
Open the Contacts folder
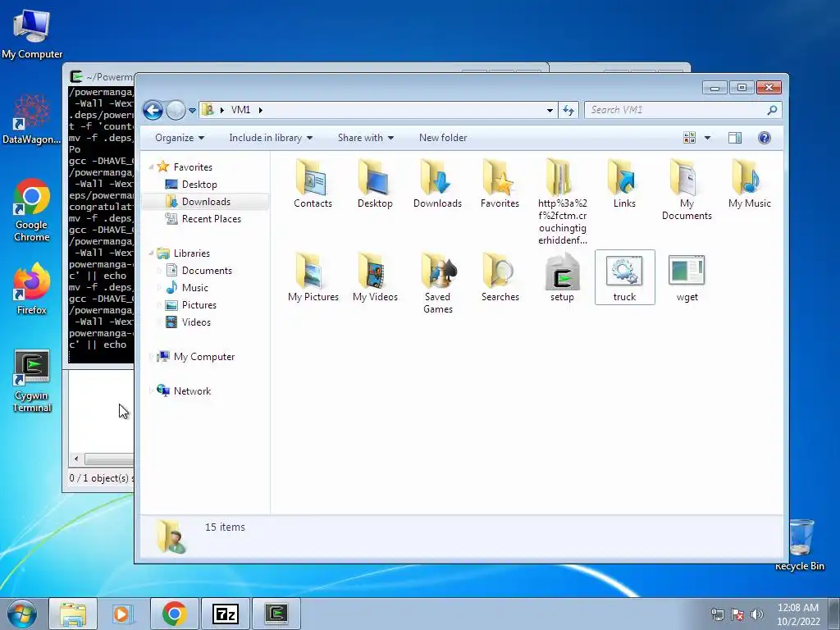pyautogui.click(x=313, y=184)
